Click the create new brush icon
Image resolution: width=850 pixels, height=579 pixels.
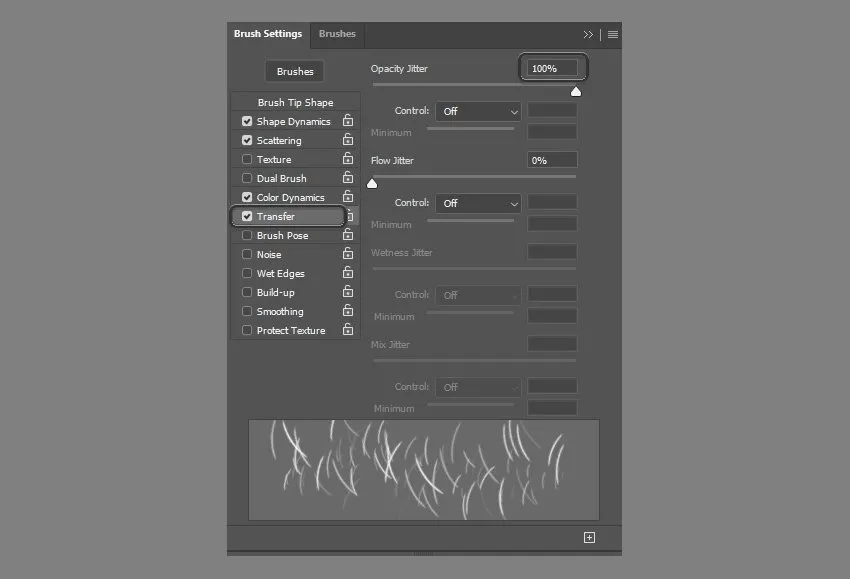pos(589,537)
